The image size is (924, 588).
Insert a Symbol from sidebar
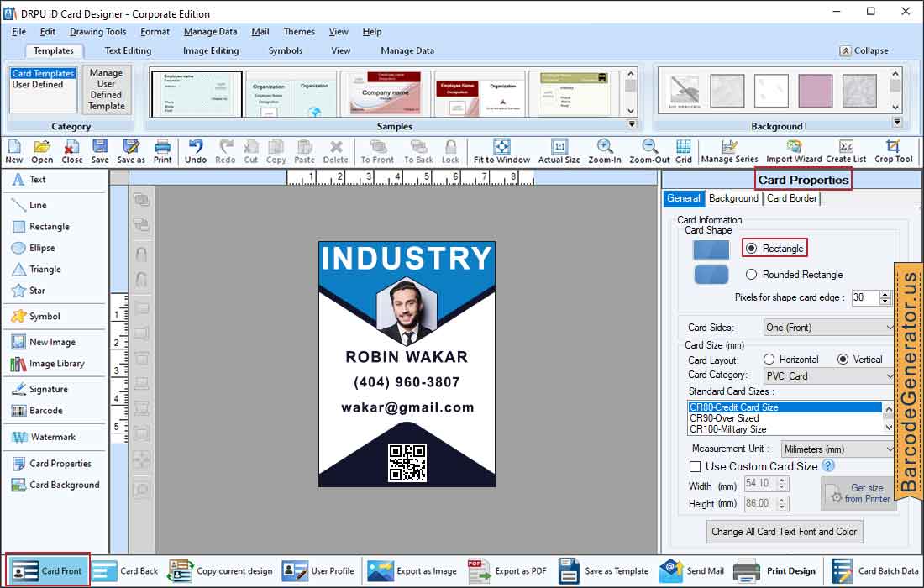coord(36,317)
